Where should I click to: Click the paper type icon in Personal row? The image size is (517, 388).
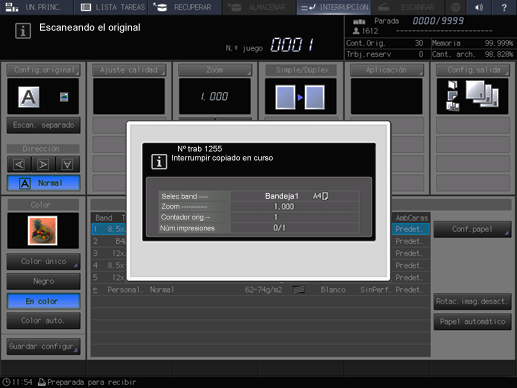pos(299,290)
